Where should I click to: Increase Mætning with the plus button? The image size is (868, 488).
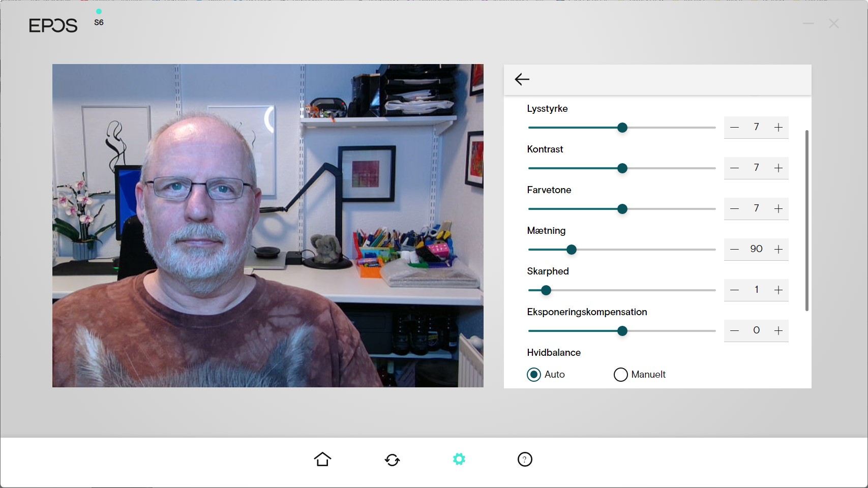pos(779,250)
